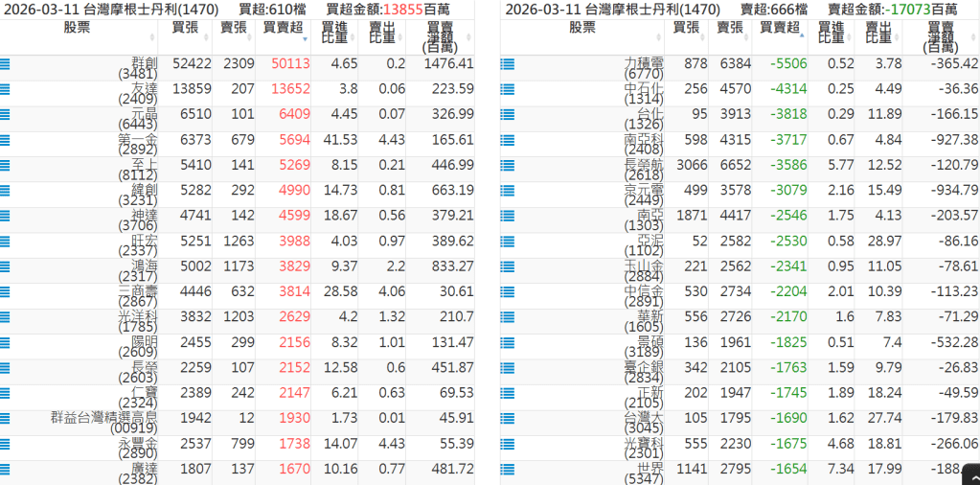The image size is (980, 485).
Task: Open the menu icon for 鴻海 (2317)
Action: (6, 266)
